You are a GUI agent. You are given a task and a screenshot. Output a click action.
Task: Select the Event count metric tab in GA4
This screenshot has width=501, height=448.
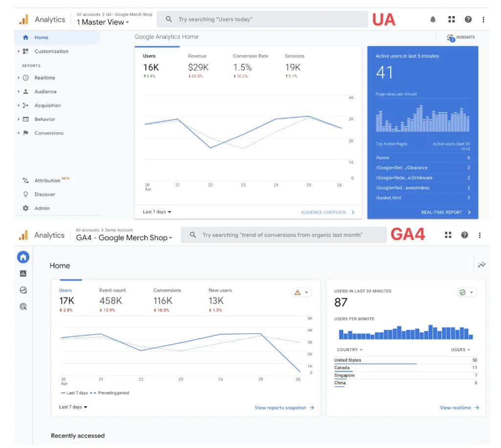coord(113,296)
